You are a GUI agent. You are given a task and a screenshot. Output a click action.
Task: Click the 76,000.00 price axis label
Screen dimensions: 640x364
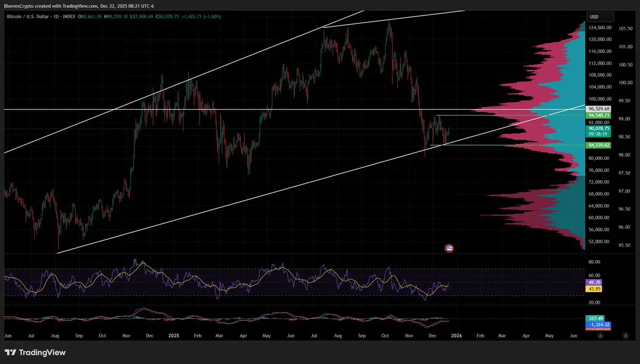pos(599,170)
